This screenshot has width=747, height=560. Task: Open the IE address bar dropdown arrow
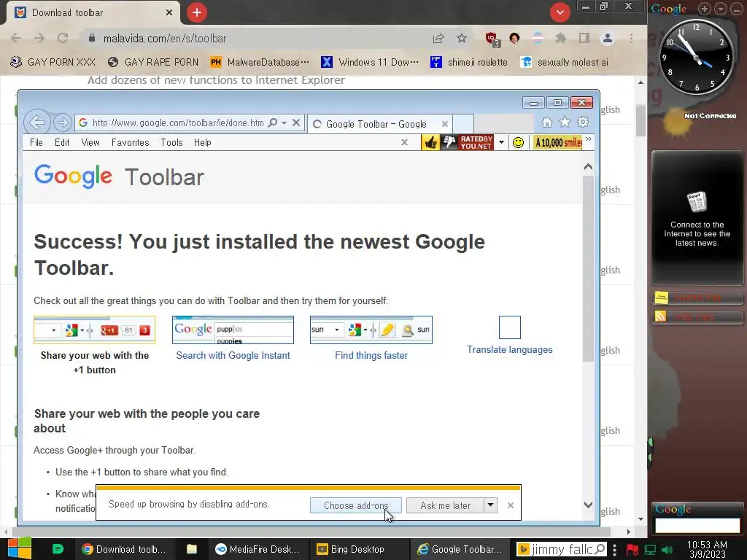pyautogui.click(x=284, y=122)
